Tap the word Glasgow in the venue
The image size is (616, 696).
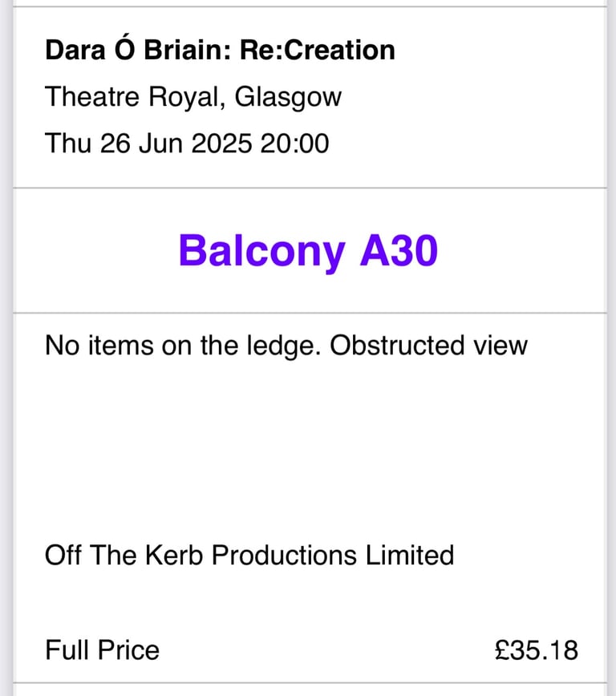(288, 99)
